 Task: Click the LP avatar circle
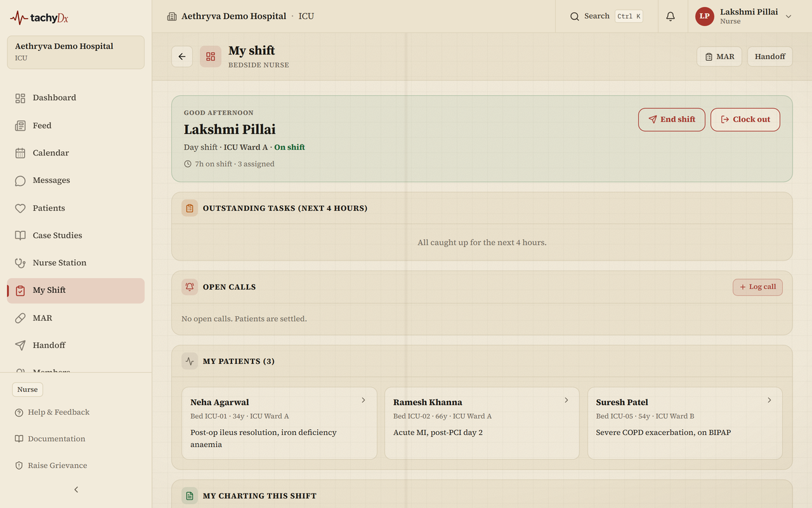coord(705,17)
